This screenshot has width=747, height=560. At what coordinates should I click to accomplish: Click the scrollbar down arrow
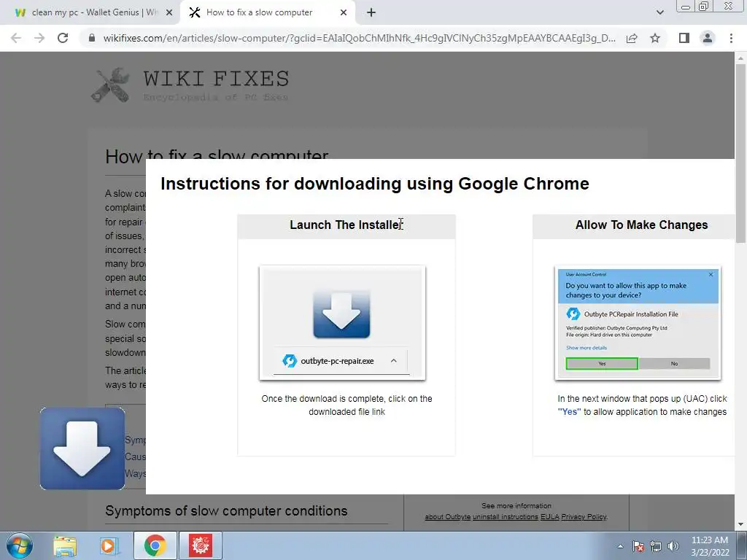(740, 525)
